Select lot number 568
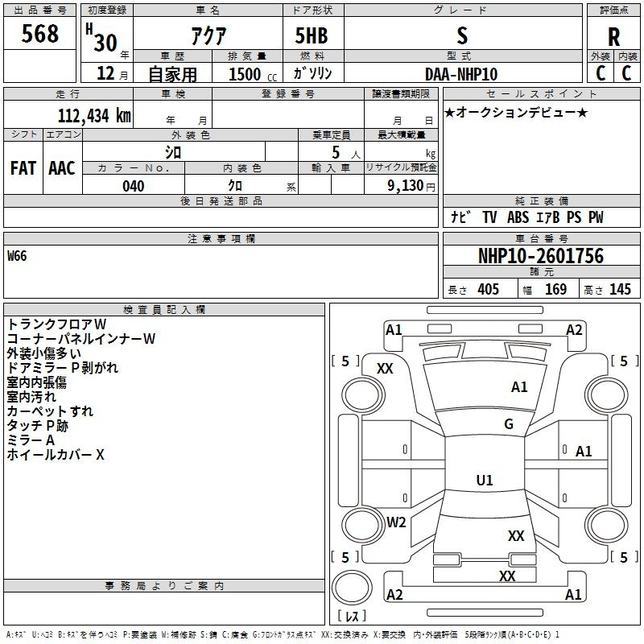Screen dimensions: 644x644 point(40,34)
